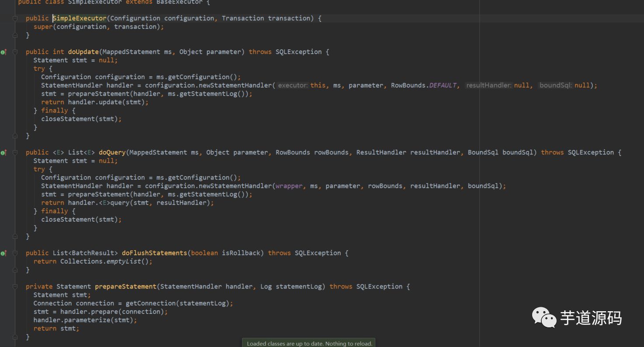The width and height of the screenshot is (644, 347).
Task: Click 'DEFAULT' in RowBounds.DEFAULT
Action: point(443,86)
